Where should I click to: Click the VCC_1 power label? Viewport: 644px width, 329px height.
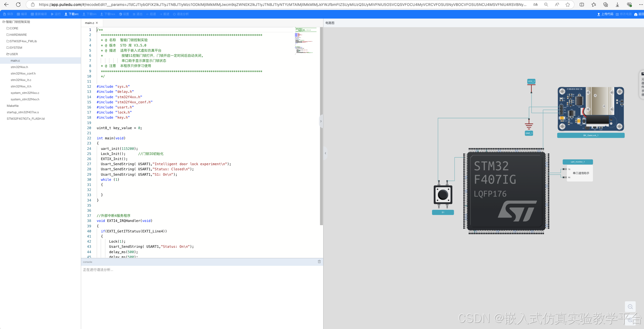point(531,81)
